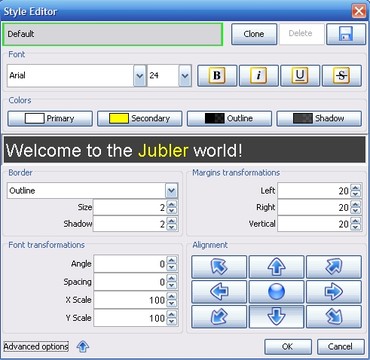The height and width of the screenshot is (360, 370).
Task: Click the Advanced options button
Action: coord(36,347)
